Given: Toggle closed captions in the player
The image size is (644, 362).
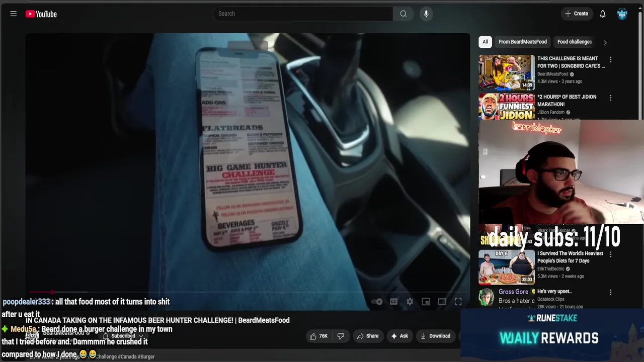Looking at the screenshot, I should (393, 302).
